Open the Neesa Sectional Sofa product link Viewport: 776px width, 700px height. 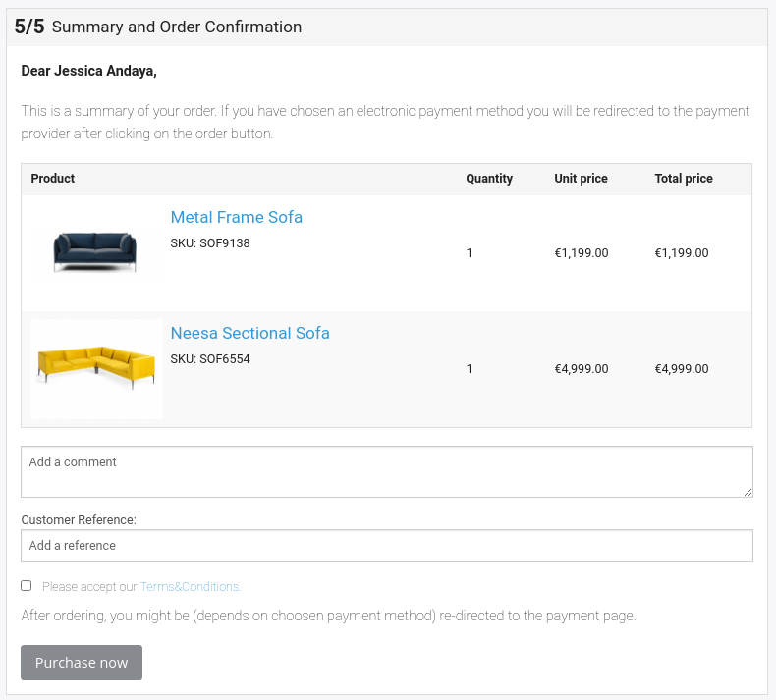[x=249, y=333]
